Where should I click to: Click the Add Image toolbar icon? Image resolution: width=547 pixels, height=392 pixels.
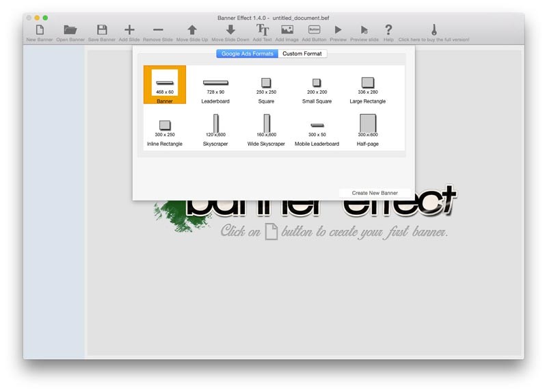[x=287, y=30]
